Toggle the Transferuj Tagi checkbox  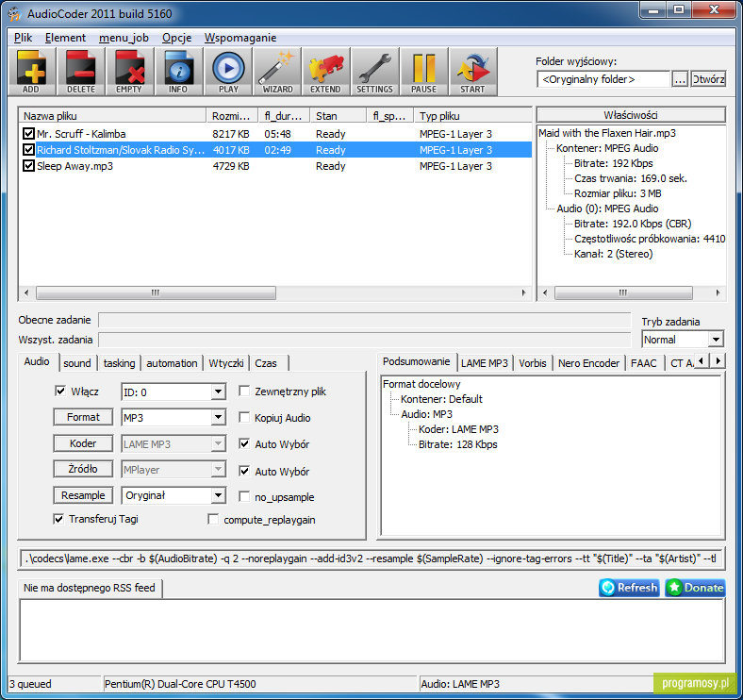click(x=58, y=519)
